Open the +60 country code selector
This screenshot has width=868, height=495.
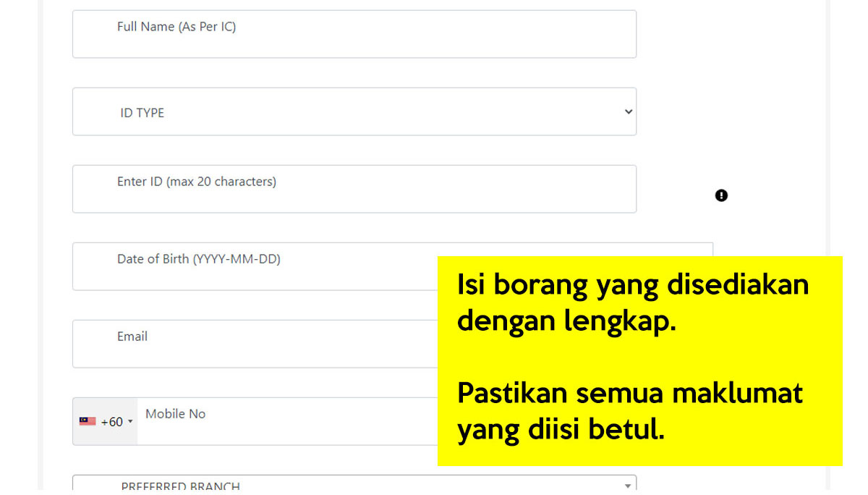coord(106,421)
